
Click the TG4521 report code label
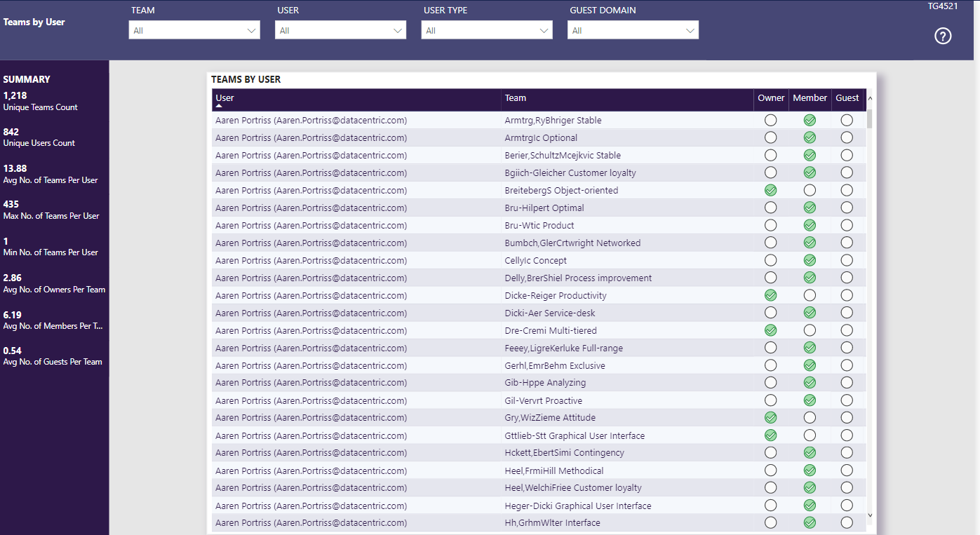(943, 6)
